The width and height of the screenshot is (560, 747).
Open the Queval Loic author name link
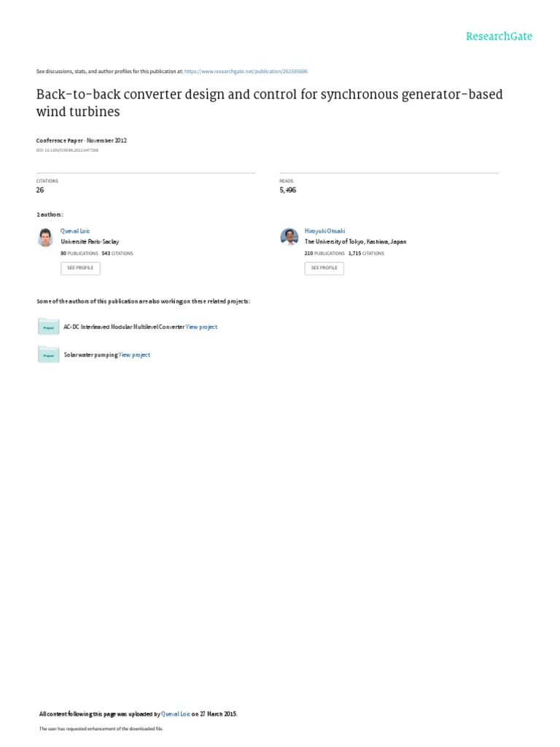75,231
